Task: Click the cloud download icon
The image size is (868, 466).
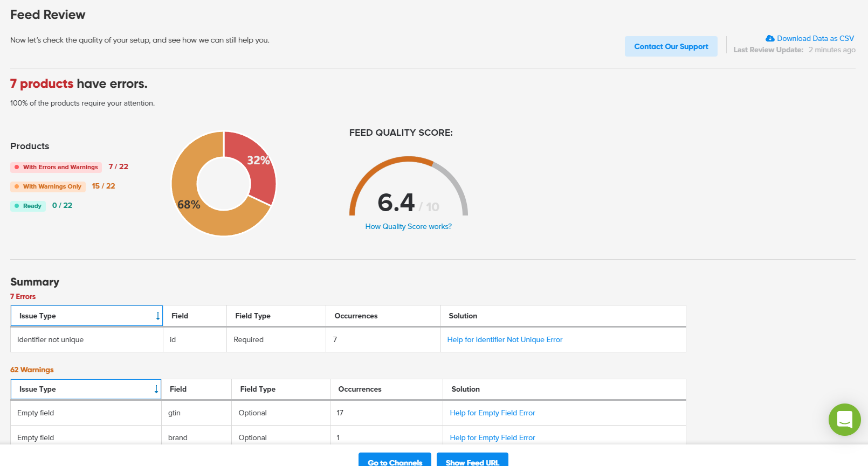Action: point(770,38)
